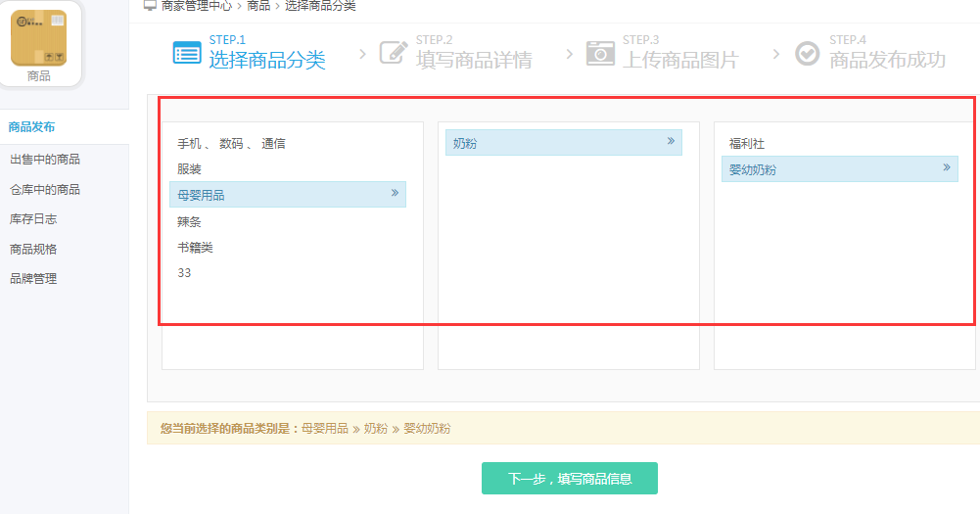Click the STEP.1 list icon
This screenshot has height=514, width=980.
click(186, 53)
